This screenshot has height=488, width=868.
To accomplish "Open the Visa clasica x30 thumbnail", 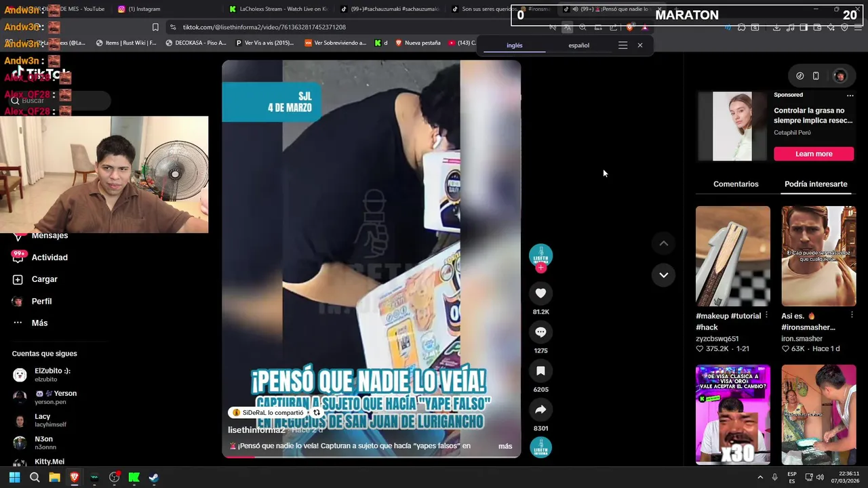I will (x=732, y=415).
